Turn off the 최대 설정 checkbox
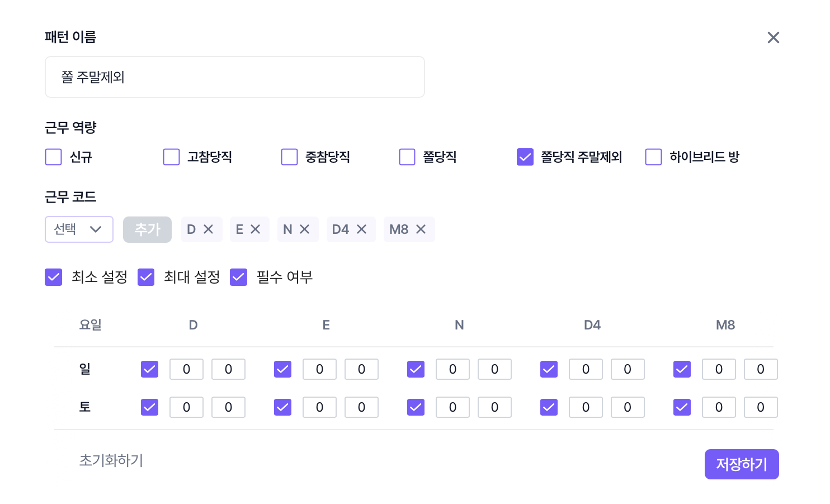The width and height of the screenshot is (830, 504). click(146, 277)
